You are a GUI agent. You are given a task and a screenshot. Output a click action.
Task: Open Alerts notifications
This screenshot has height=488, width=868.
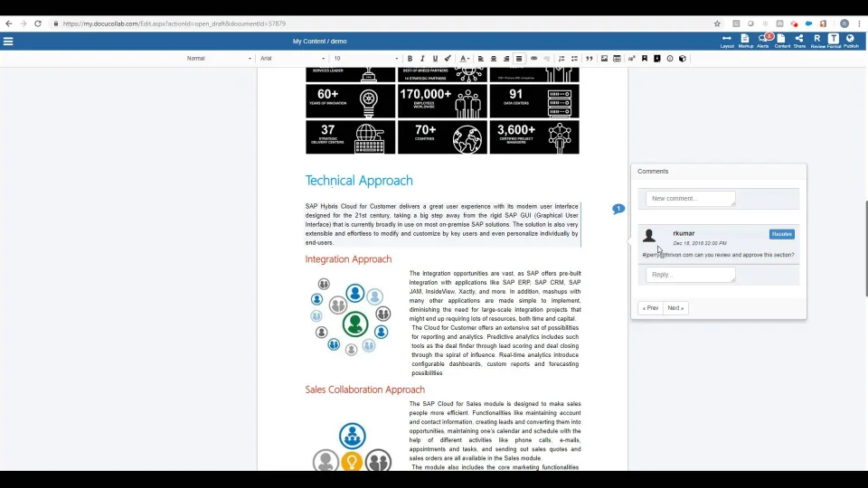click(x=763, y=42)
